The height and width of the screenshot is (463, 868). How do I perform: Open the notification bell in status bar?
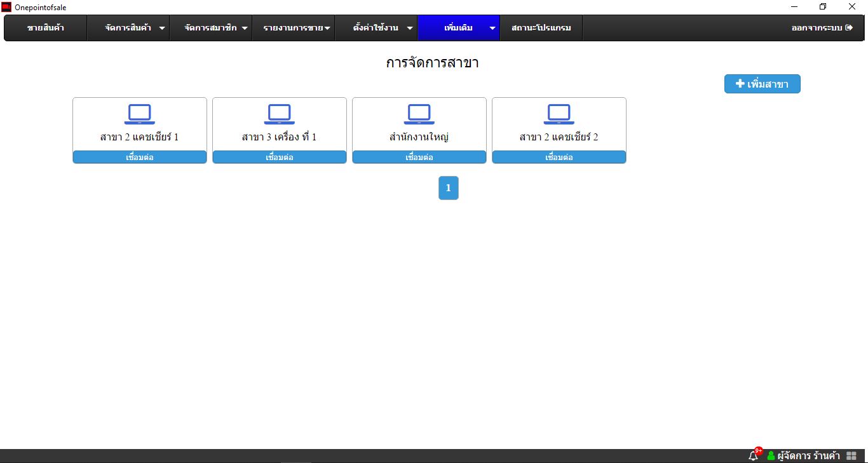point(754,456)
